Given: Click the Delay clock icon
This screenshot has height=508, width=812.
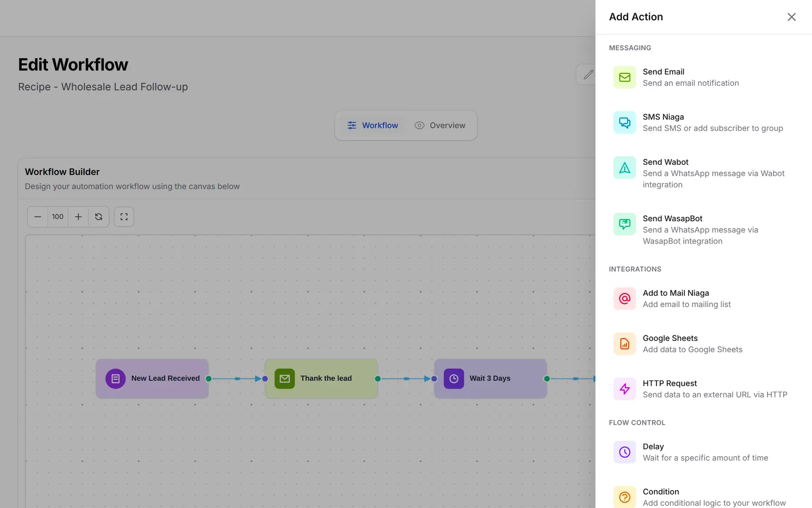Looking at the screenshot, I should (x=625, y=452).
